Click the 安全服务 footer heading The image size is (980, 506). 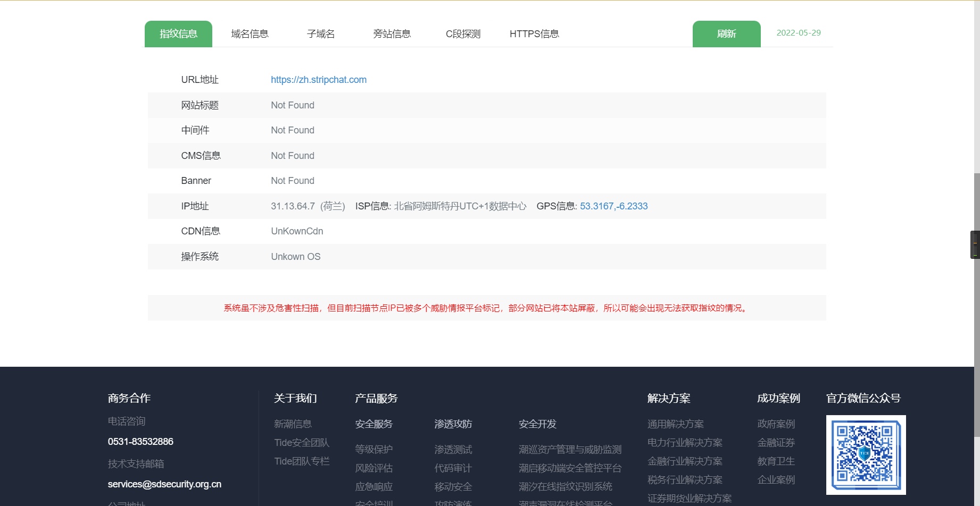coord(374,424)
